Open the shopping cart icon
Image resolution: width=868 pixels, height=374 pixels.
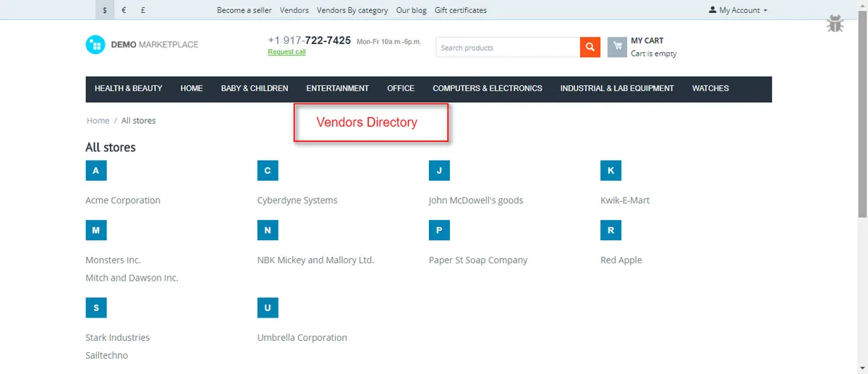(617, 47)
